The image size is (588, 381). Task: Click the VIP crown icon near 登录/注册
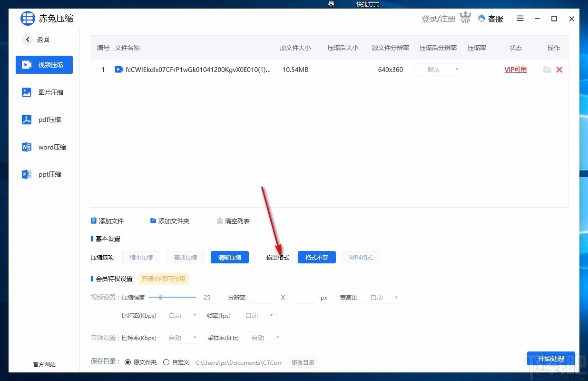point(465,17)
